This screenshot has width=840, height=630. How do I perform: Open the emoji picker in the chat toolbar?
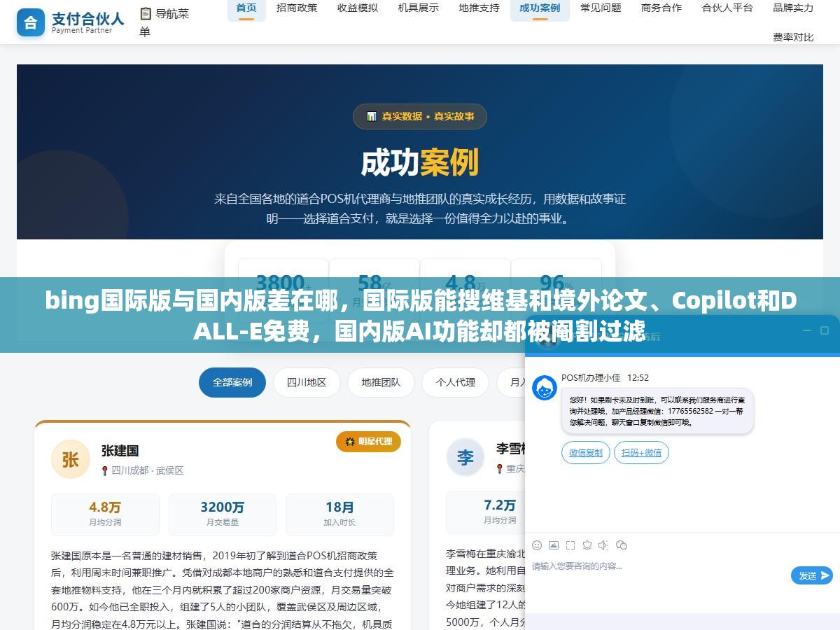click(x=537, y=545)
